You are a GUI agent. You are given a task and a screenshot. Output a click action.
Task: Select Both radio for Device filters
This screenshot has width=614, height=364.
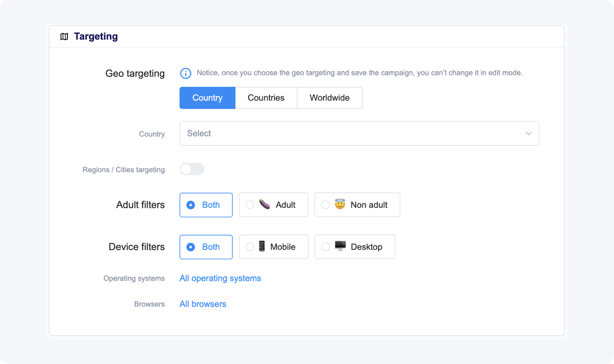(x=191, y=247)
